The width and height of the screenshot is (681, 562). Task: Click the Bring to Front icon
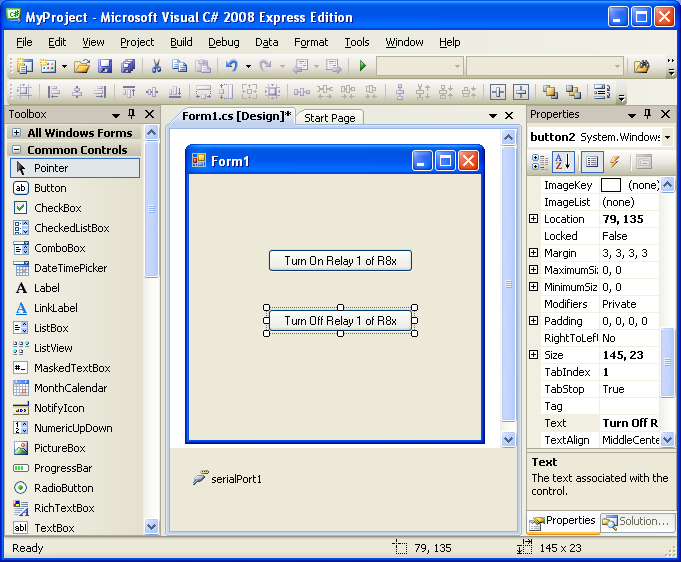point(550,92)
